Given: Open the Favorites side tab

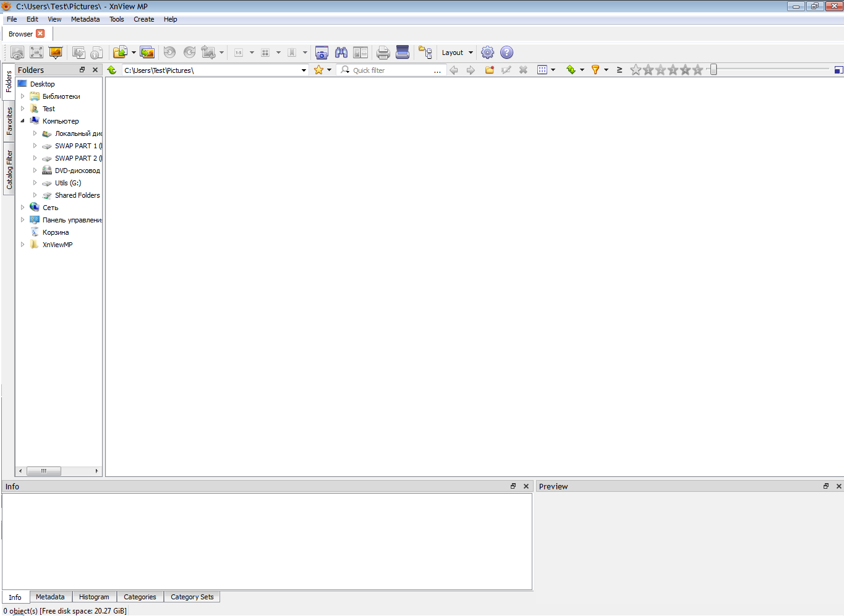Looking at the screenshot, I should click(x=9, y=121).
